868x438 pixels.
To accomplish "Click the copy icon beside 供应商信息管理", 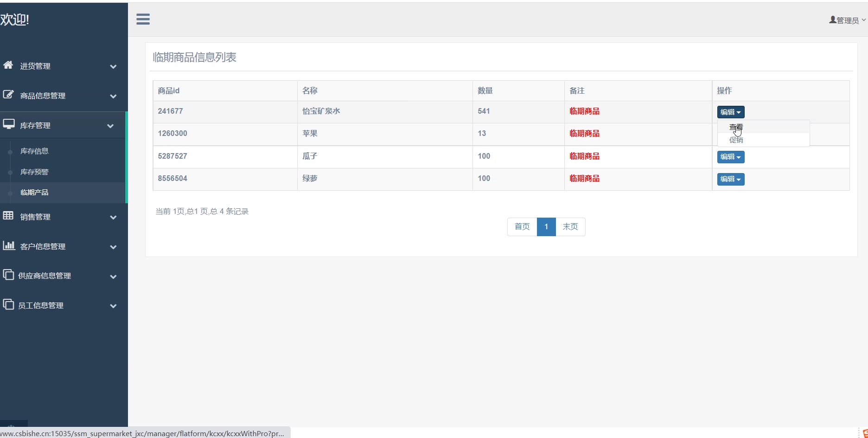I will [8, 275].
